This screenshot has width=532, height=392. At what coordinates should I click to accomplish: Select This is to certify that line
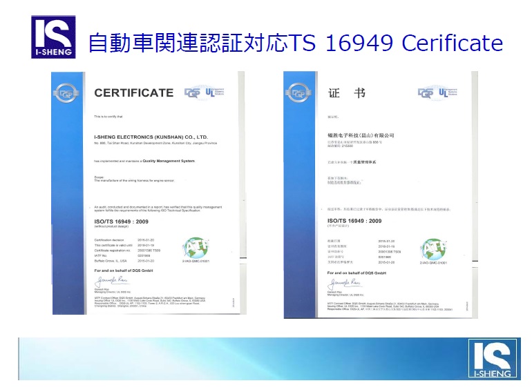108,117
